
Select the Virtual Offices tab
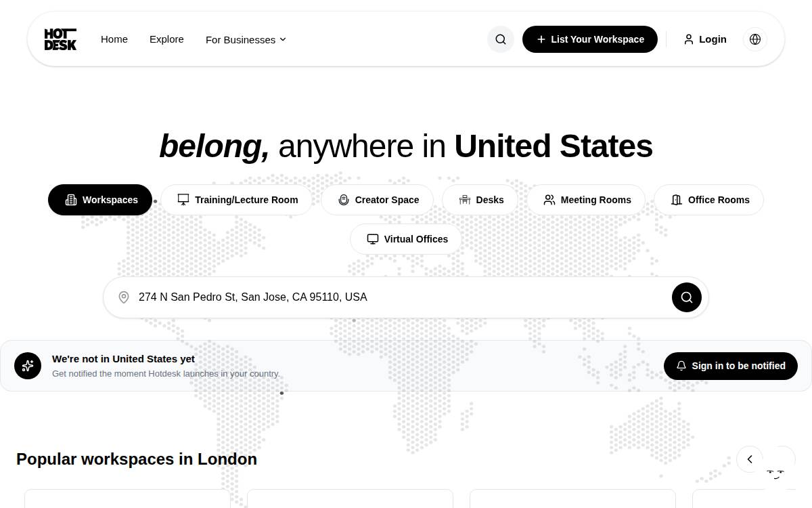pos(407,239)
